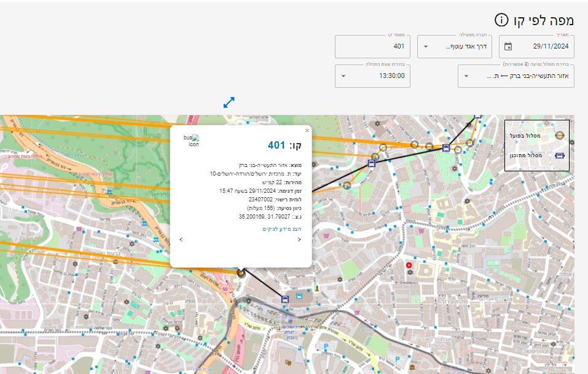
Task: Click the broken bus icon image in popup
Action: (192, 141)
